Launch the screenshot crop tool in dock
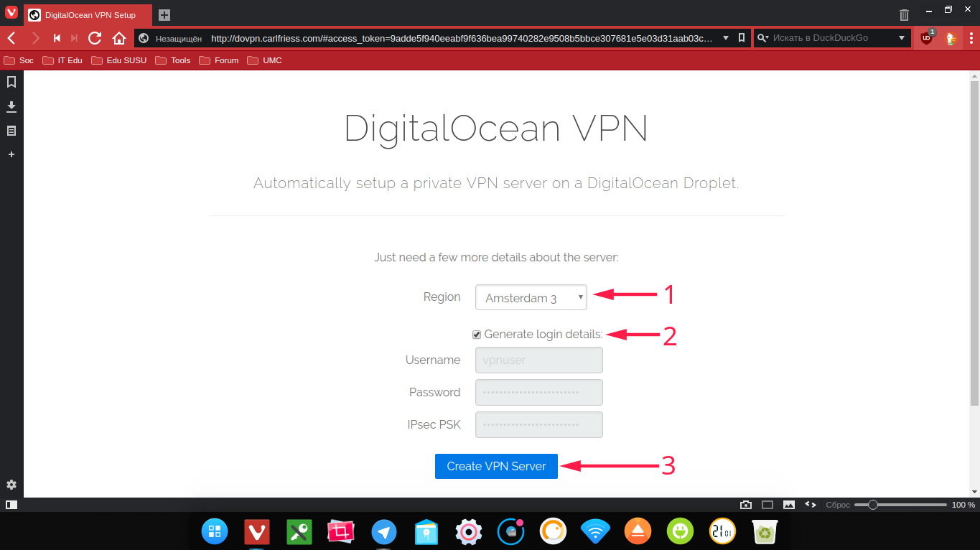980x550 pixels. 342,531
